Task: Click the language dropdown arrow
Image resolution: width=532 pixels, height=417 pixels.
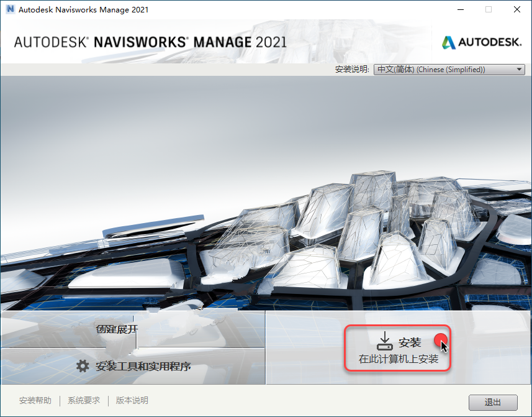Action: (x=519, y=69)
